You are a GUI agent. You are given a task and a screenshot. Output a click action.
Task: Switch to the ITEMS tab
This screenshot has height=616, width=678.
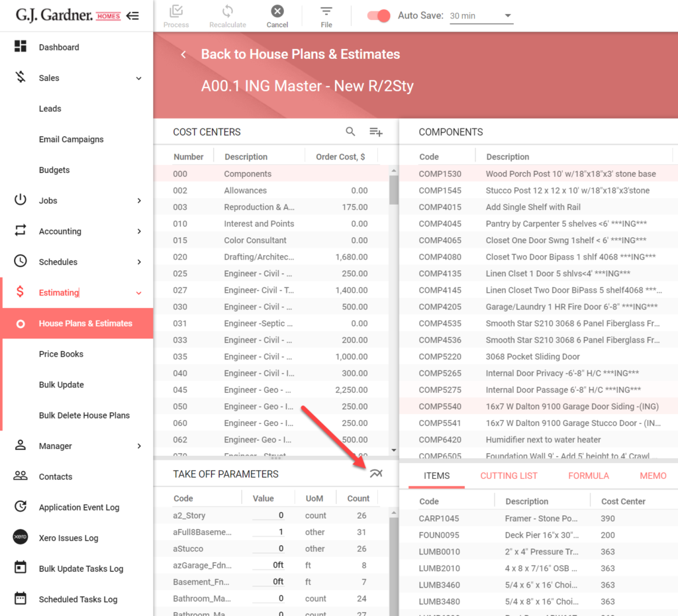coord(437,476)
